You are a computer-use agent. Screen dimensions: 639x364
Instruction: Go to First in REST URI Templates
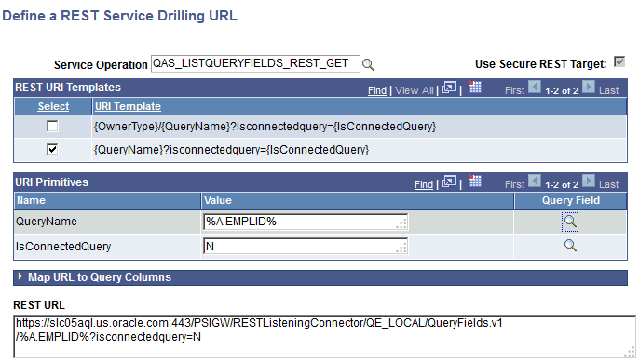tap(515, 90)
